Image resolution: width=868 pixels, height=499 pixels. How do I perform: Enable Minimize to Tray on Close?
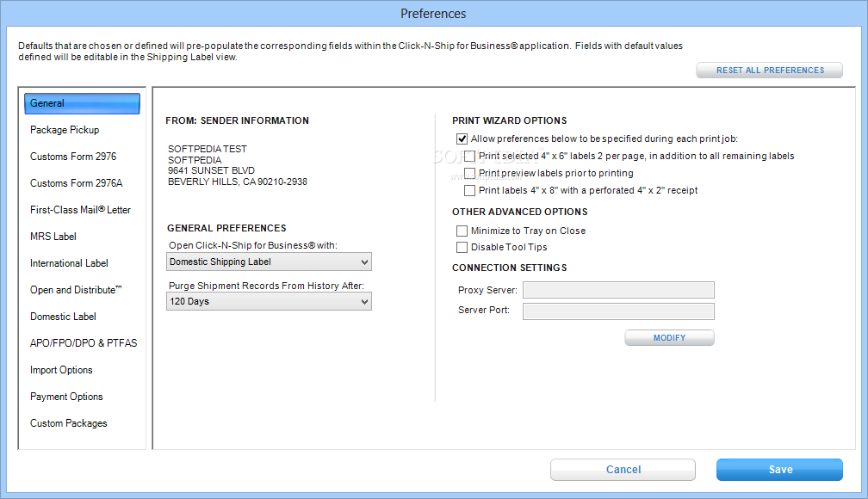(x=462, y=231)
